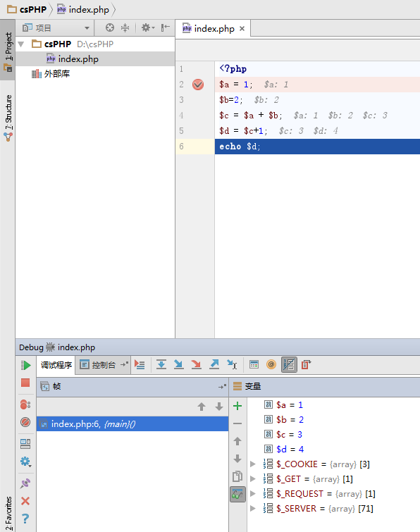Click Step Out arrow icon

[214, 365]
